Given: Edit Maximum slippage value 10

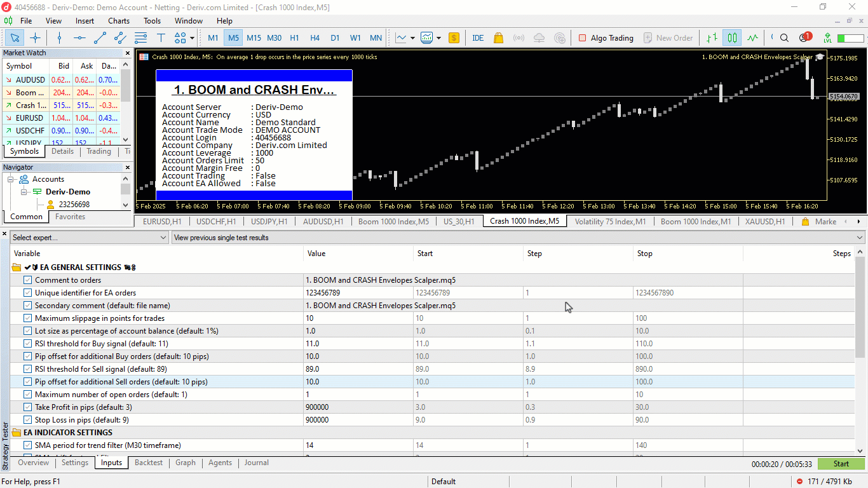Looking at the screenshot, I should tap(358, 318).
